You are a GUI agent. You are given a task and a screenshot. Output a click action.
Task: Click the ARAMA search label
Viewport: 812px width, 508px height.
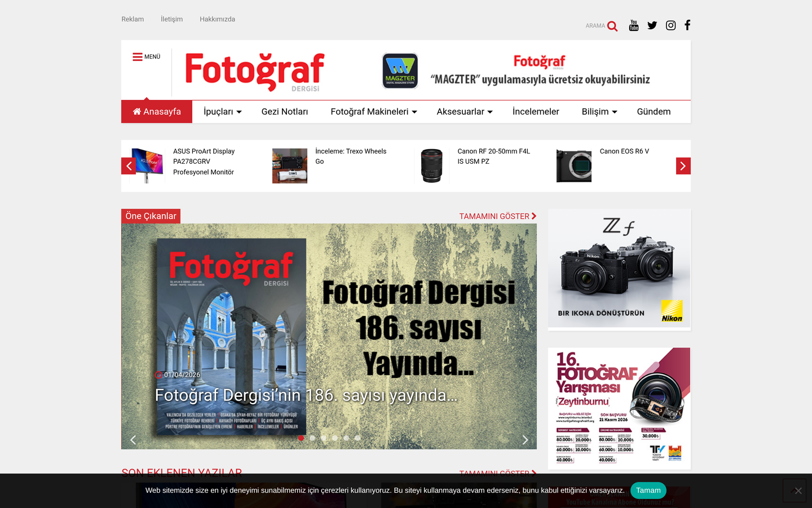coord(595,26)
